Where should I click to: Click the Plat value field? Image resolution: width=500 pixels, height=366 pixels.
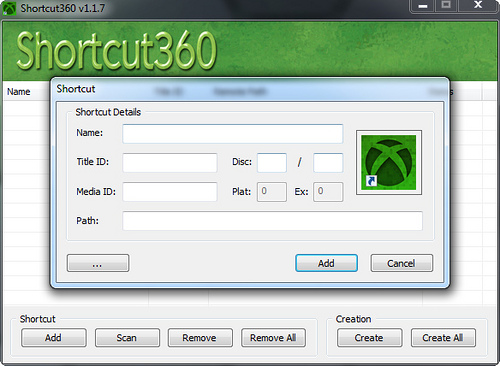click(272, 192)
